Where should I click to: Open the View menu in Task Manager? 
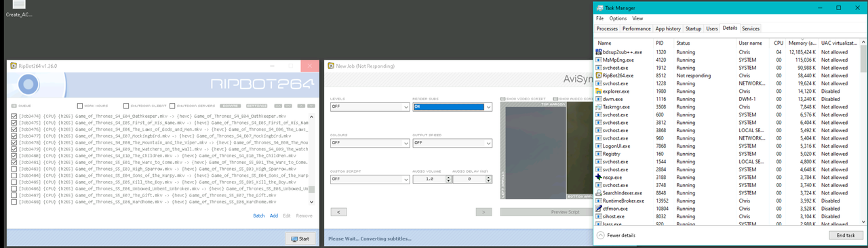(637, 18)
